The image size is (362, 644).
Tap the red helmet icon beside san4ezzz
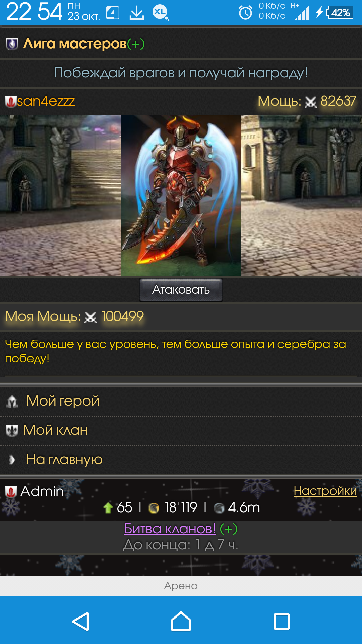point(11,101)
